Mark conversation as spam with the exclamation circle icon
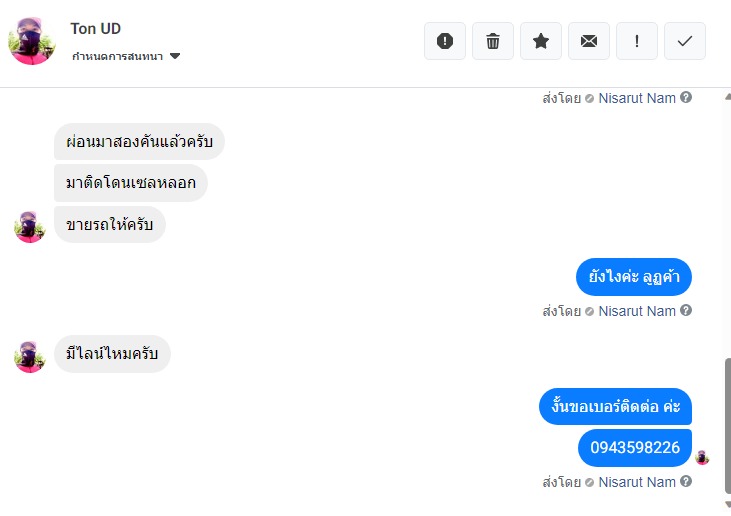This screenshot has height=516, width=731. 445,41
